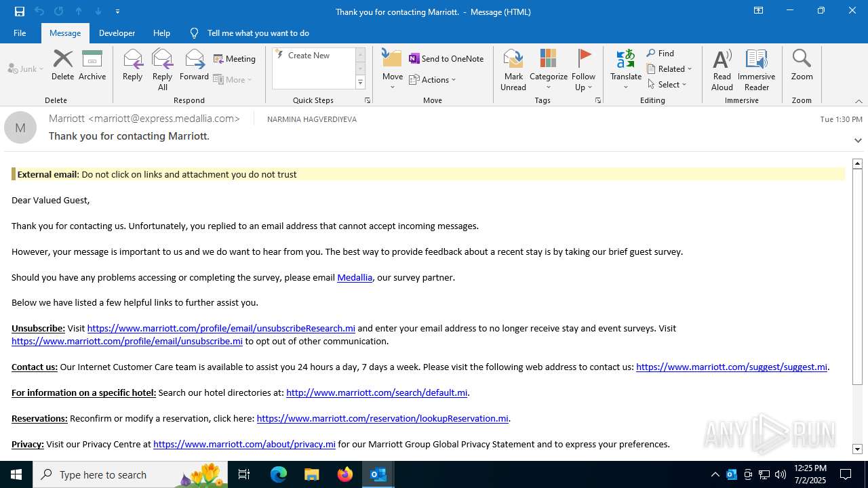Archive the message
This screenshot has height=488, width=868.
92,65
